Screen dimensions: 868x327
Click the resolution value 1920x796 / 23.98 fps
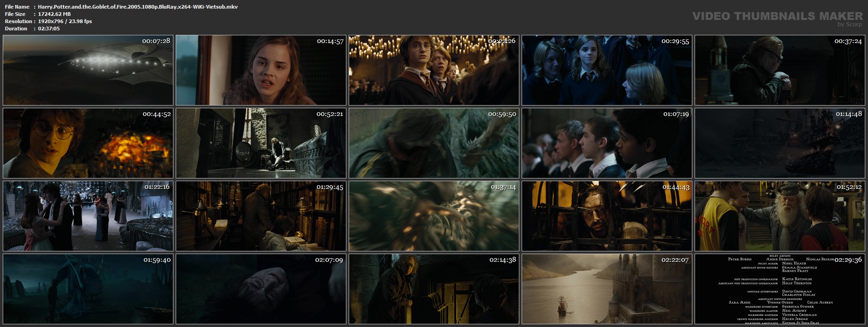pos(65,21)
